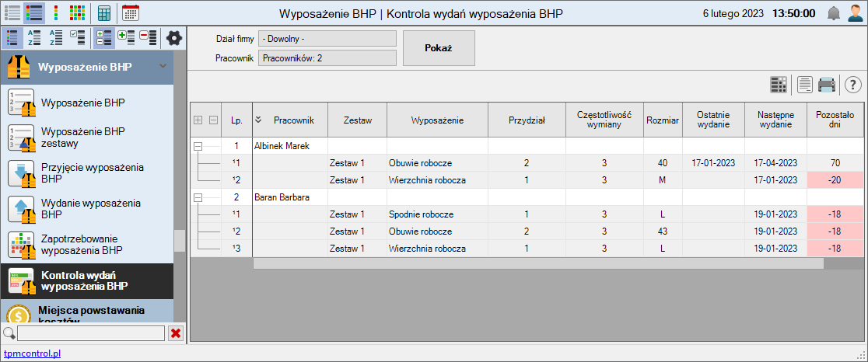Sort by the Następne wydanie column header

point(775,120)
